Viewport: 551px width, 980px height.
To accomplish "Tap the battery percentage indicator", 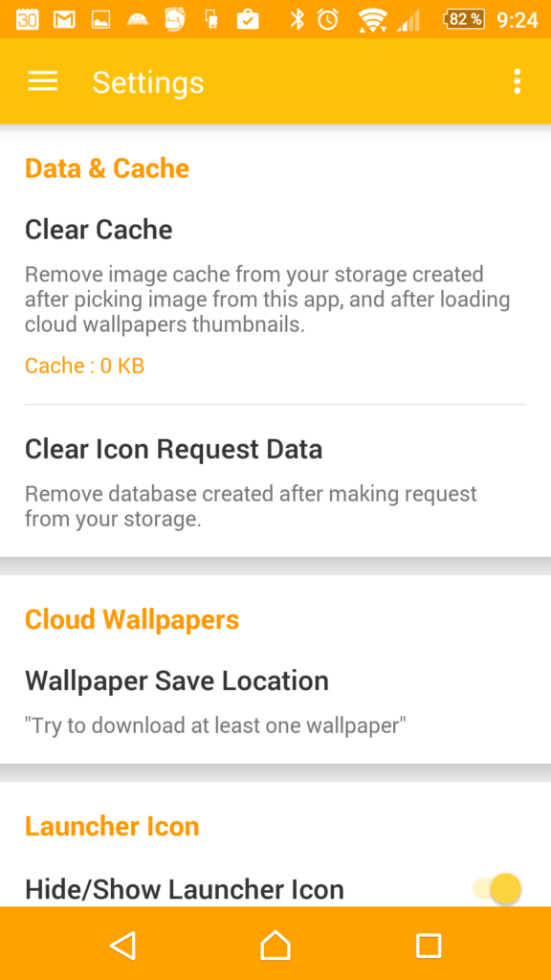I will tap(464, 19).
